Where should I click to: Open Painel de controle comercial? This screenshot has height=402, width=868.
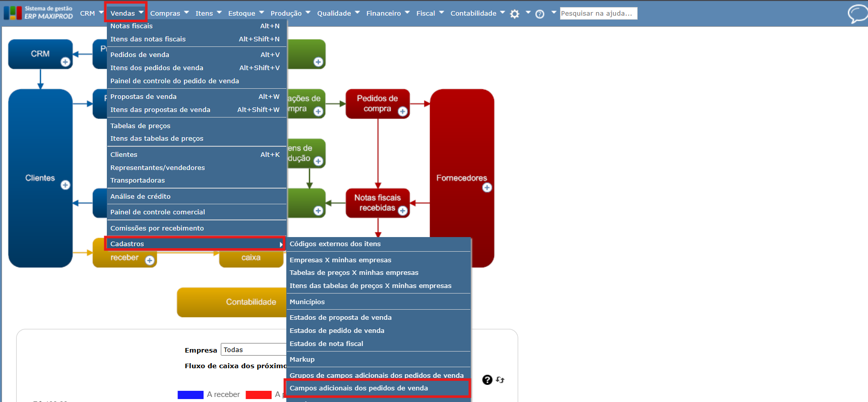pos(197,212)
